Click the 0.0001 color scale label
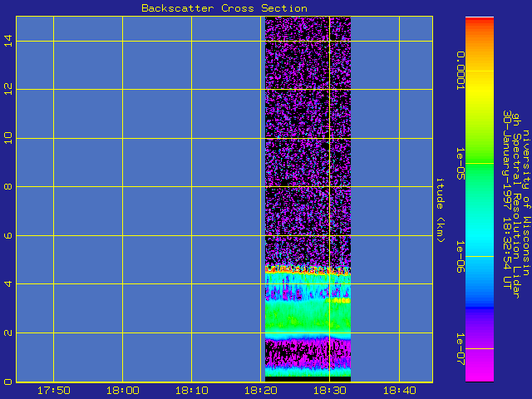 click(x=460, y=71)
